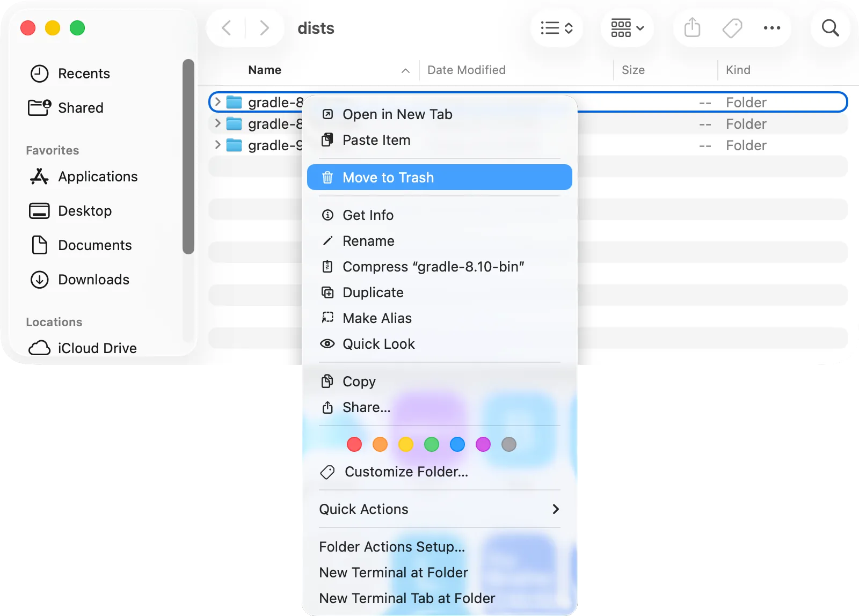Click the Search magnifier icon

click(831, 28)
